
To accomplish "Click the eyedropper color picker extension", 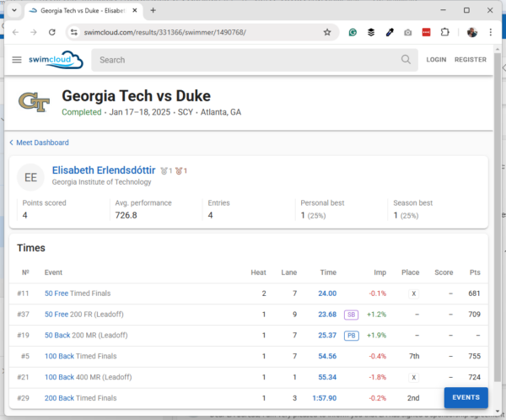I will point(390,32).
